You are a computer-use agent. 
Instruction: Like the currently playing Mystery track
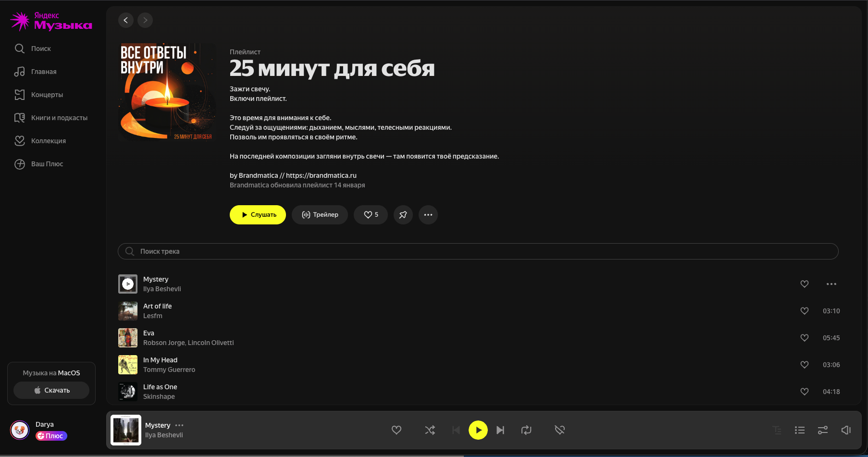397,430
